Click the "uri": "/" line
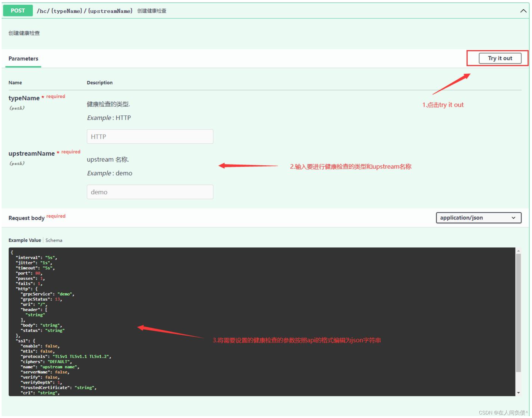 (34, 304)
